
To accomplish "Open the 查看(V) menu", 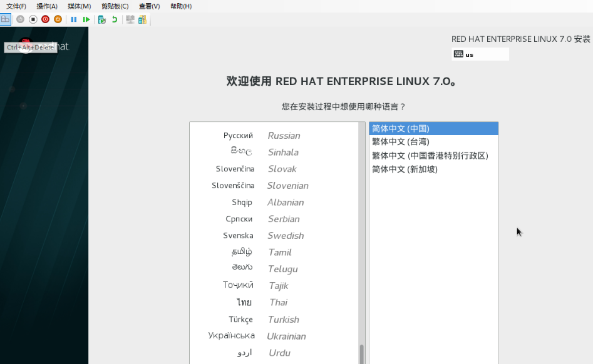I will 148,6.
